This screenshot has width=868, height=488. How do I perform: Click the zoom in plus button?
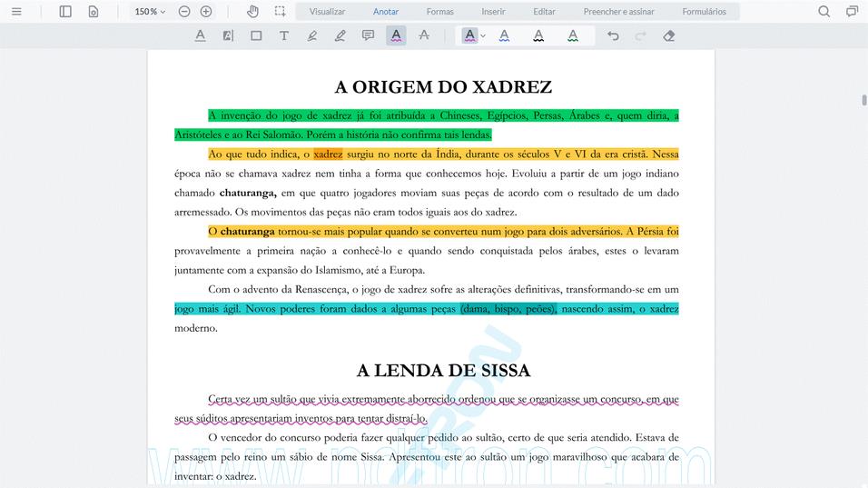tap(206, 12)
